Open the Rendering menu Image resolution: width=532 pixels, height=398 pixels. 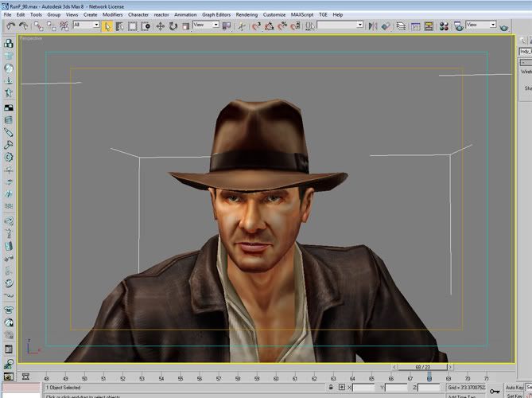coord(247,14)
